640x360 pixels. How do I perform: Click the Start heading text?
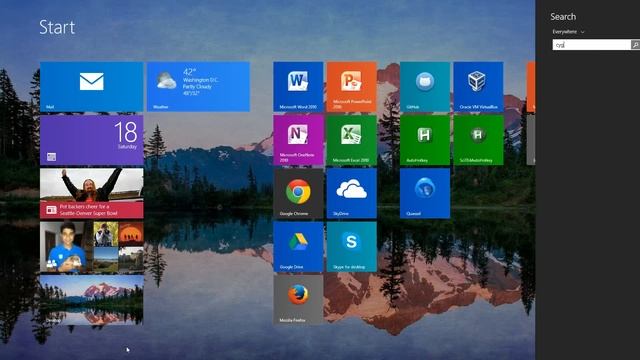pyautogui.click(x=57, y=27)
